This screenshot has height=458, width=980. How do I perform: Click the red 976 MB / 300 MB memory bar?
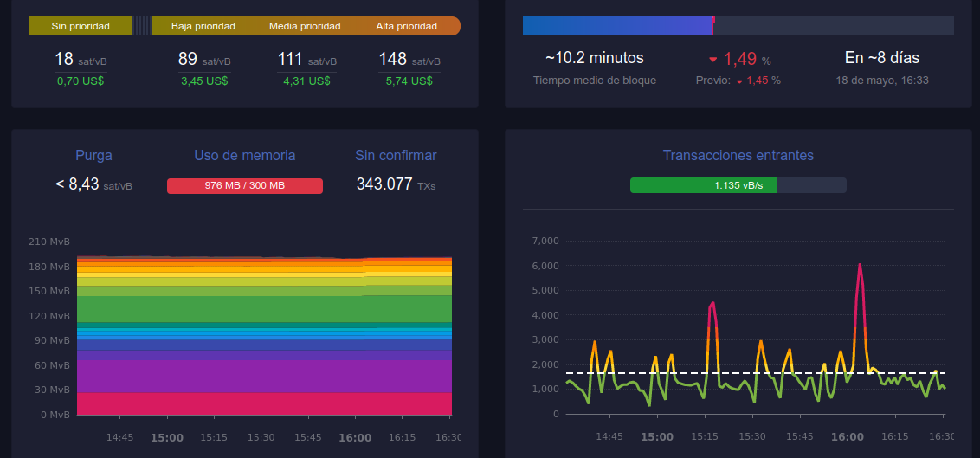point(245,185)
